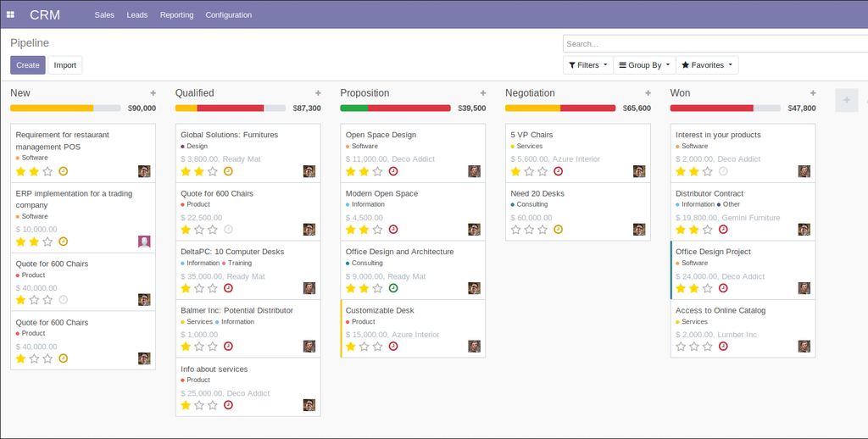Open activity clock on Distributor Contract card

[x=723, y=229]
